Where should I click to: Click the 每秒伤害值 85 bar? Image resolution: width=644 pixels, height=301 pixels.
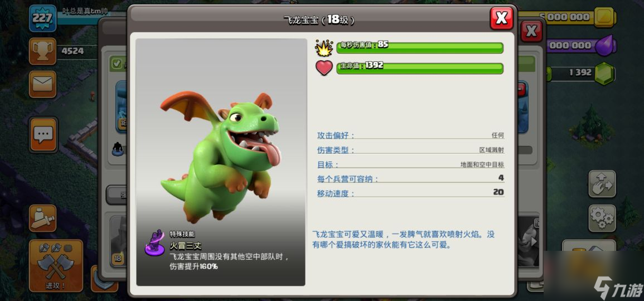pos(420,47)
